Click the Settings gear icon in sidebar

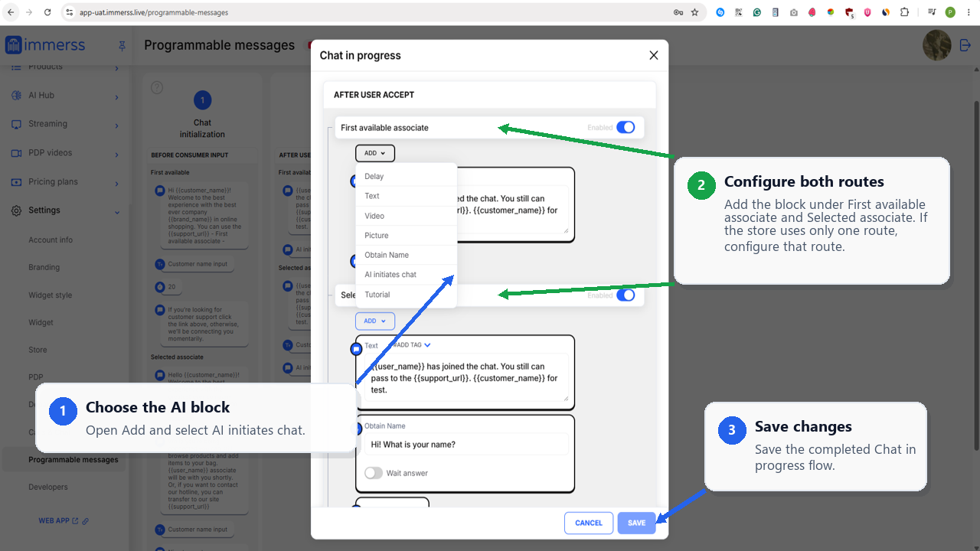pos(16,210)
